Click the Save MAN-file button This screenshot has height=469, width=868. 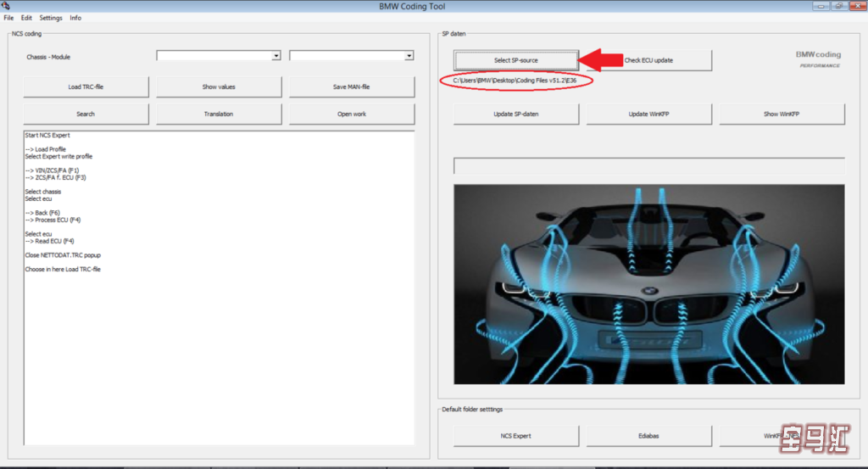pyautogui.click(x=351, y=87)
